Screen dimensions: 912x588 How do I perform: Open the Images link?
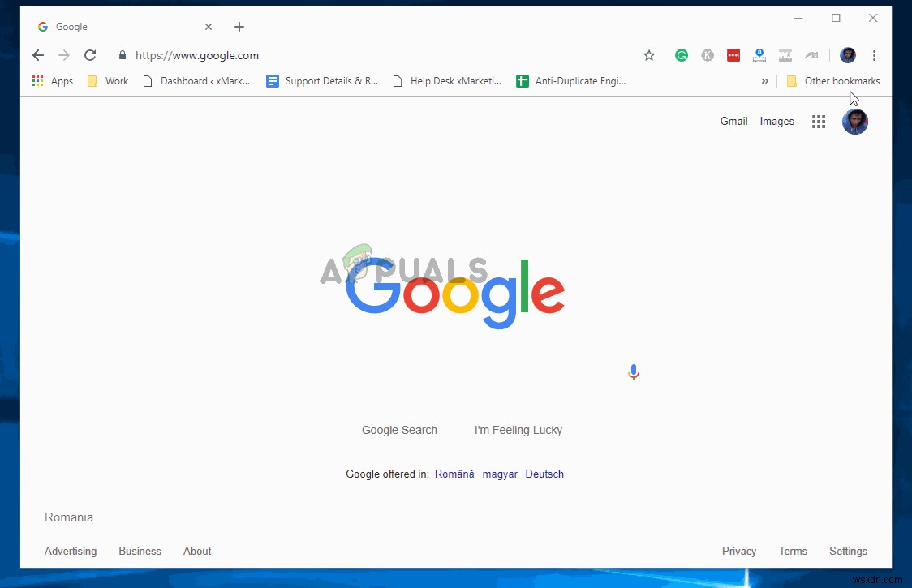[777, 121]
